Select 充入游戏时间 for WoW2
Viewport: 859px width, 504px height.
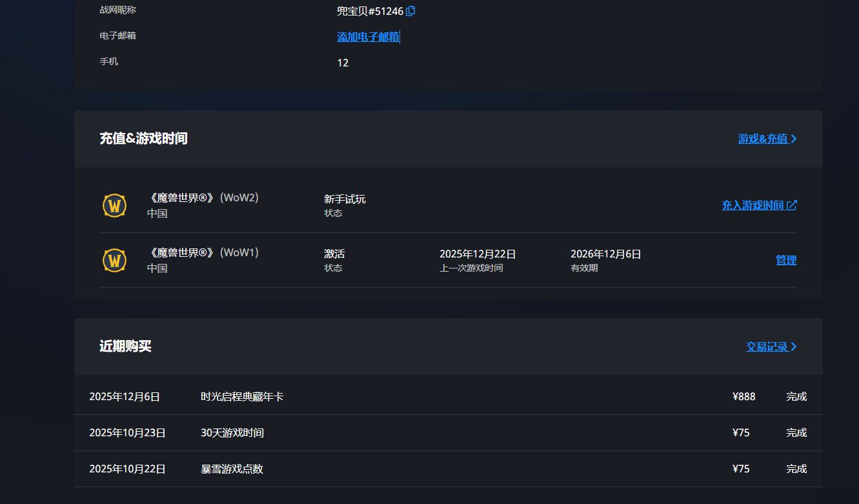(x=753, y=205)
